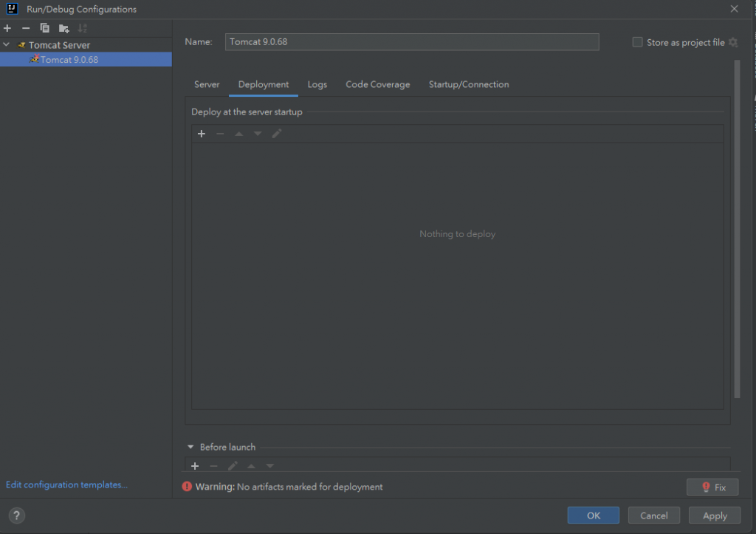
Task: Enable Store as project file checkbox
Action: tap(637, 42)
